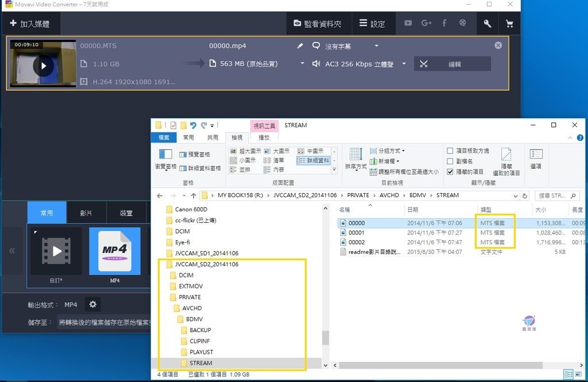The height and width of the screenshot is (382, 588).
Task: Click the previous presets double-arrow
Action: pos(13,250)
